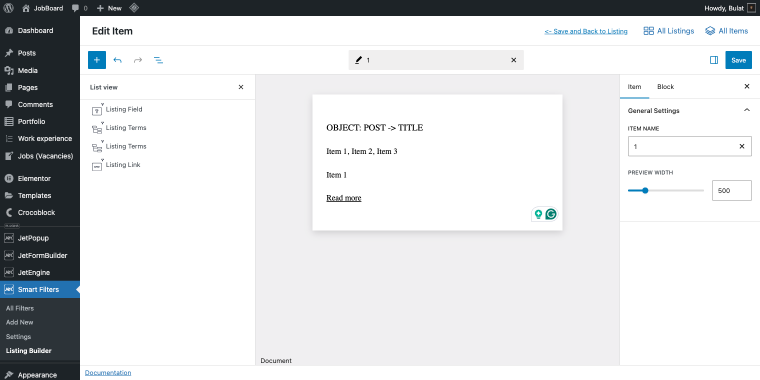Viewport: 760px width, 380px height.
Task: Open the JobBoard site home link
Action: click(43, 8)
